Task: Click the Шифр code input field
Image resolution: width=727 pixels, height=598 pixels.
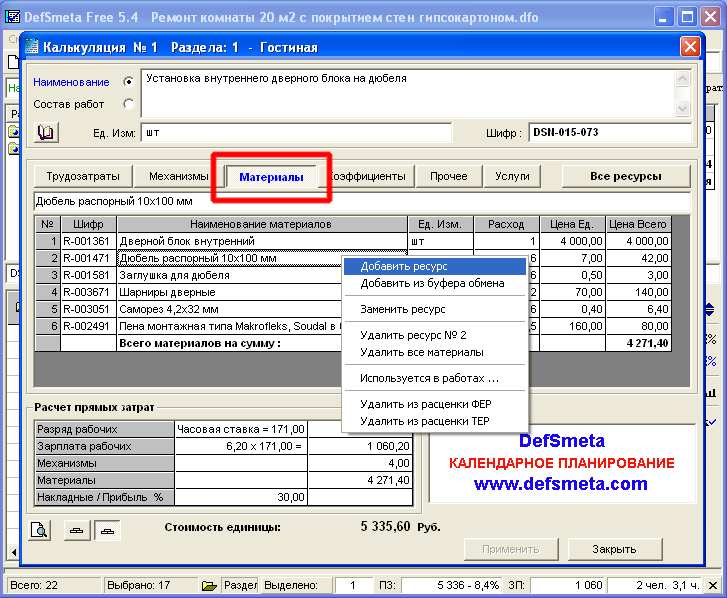Action: pyautogui.click(x=609, y=132)
